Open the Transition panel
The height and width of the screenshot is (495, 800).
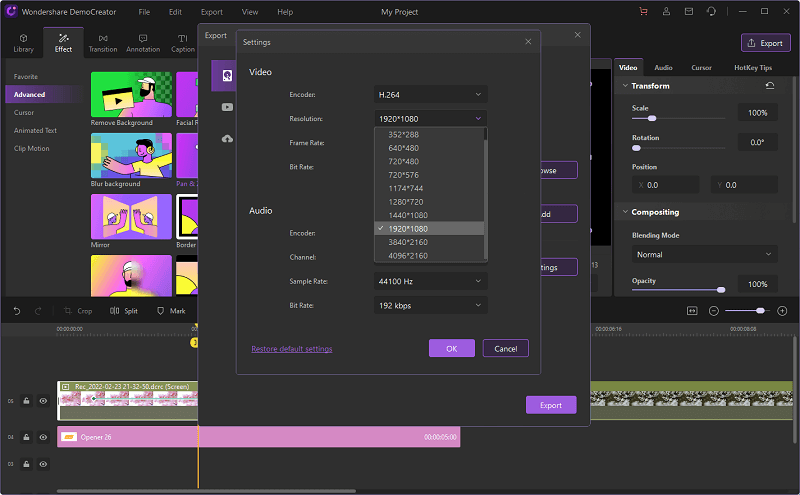103,43
